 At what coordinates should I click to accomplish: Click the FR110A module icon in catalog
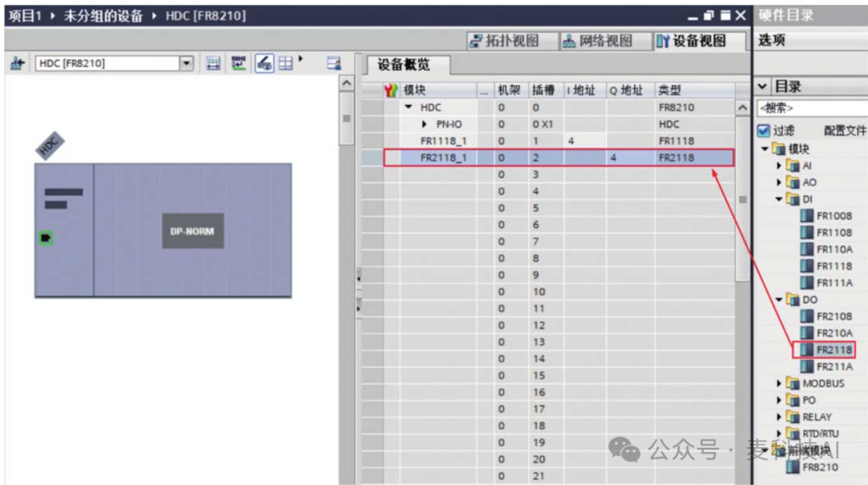pos(807,250)
